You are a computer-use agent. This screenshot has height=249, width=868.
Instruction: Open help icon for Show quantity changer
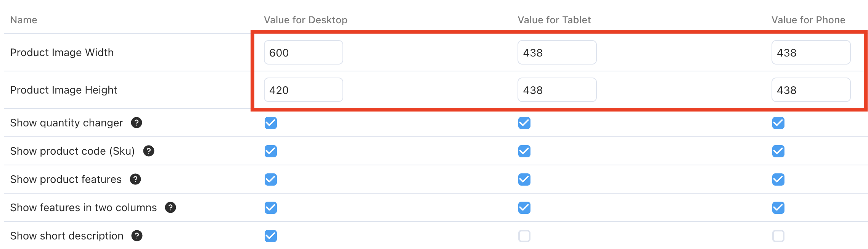tap(137, 123)
